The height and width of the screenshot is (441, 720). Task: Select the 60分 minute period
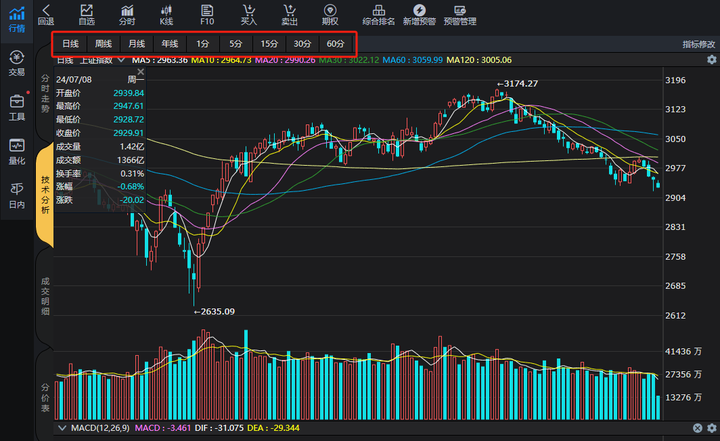coord(335,44)
